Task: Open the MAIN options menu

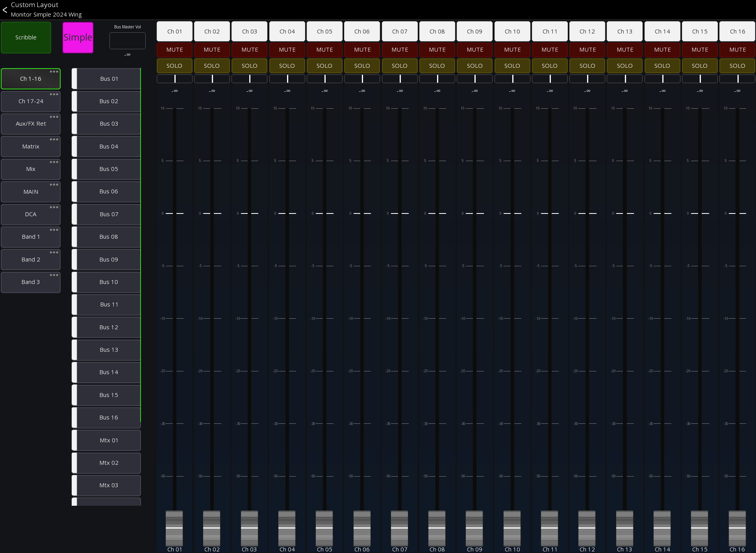Action: tap(54, 185)
